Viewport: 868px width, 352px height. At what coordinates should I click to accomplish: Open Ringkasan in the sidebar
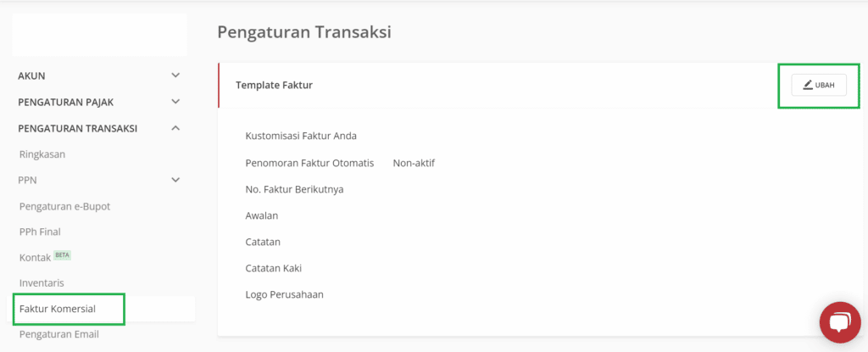42,154
